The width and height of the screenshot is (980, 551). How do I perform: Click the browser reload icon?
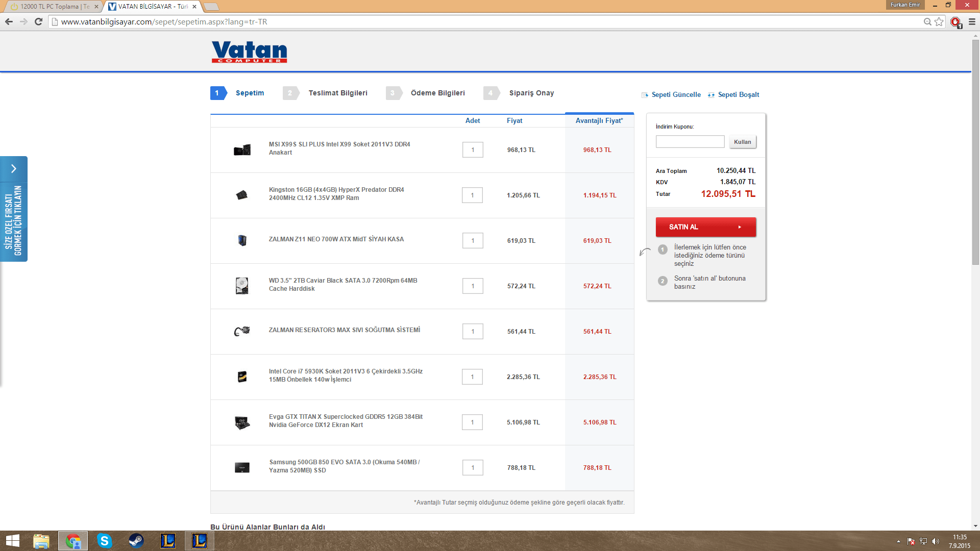point(38,21)
